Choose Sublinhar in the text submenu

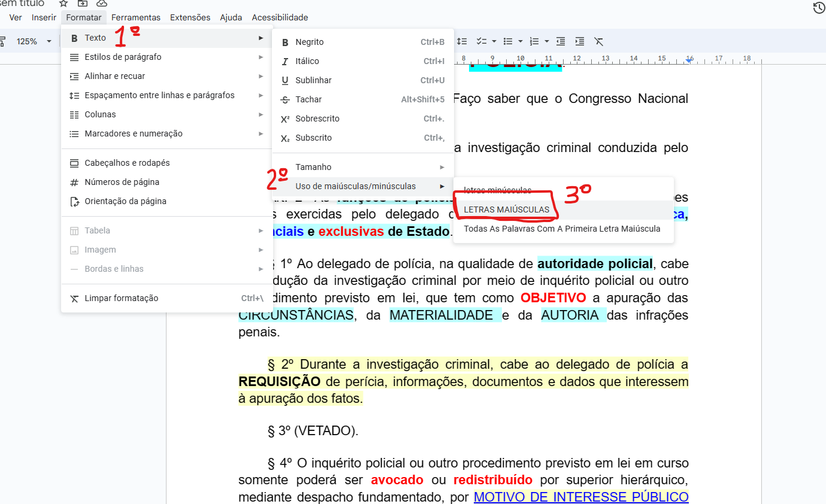click(363, 80)
